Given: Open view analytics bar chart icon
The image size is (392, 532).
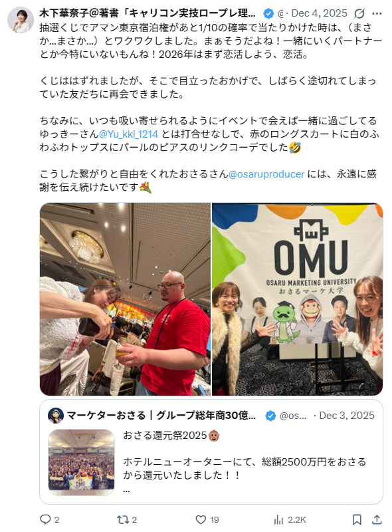Looking at the screenshot, I should [x=278, y=519].
